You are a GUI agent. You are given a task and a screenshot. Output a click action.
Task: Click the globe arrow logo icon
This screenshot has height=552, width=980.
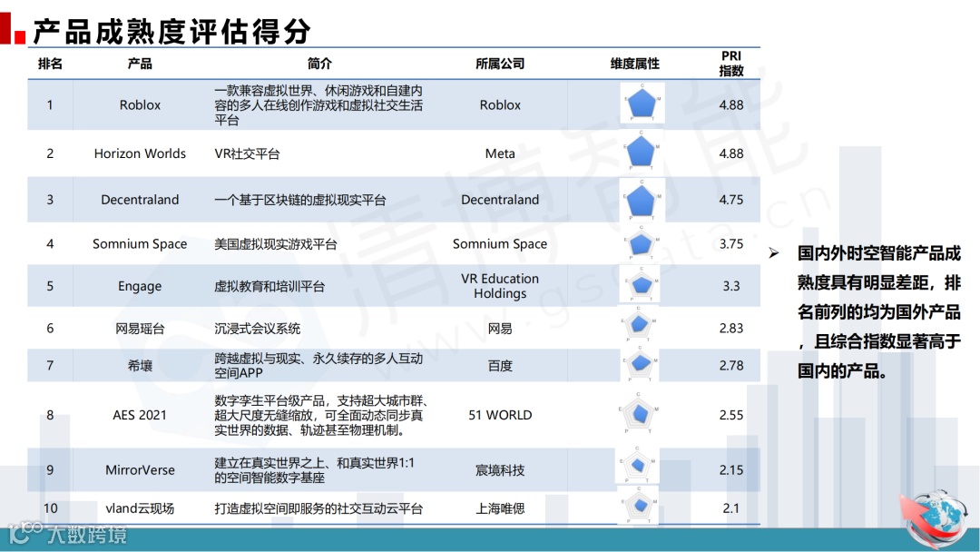tap(935, 519)
